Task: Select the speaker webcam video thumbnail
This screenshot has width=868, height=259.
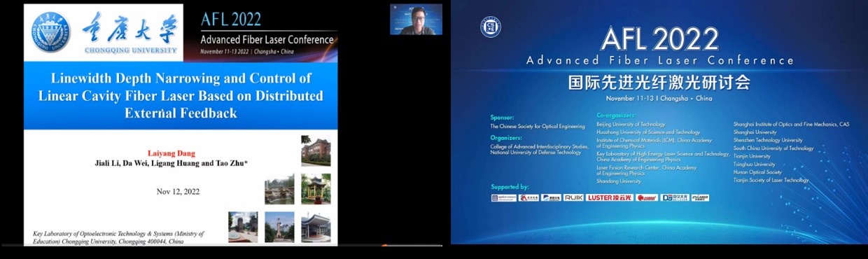Action: 416,19
